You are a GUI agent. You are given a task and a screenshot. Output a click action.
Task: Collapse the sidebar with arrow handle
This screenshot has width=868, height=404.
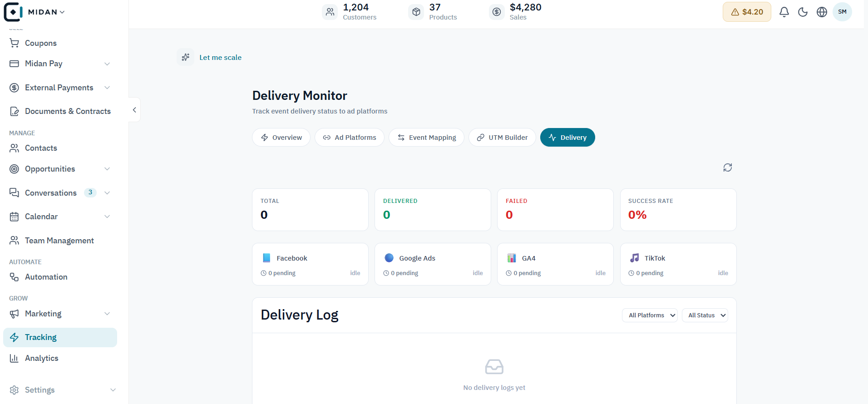pos(134,110)
